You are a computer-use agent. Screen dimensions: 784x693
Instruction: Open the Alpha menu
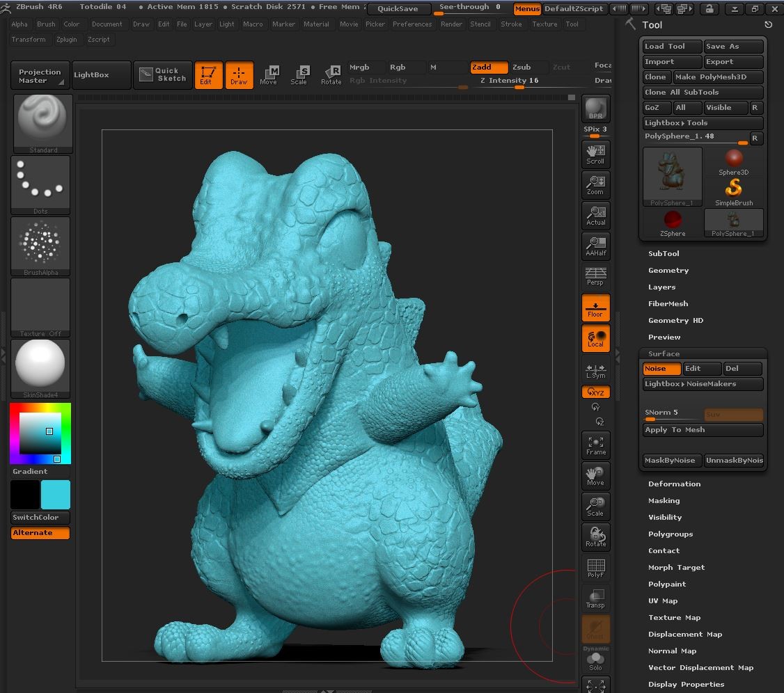coord(19,24)
